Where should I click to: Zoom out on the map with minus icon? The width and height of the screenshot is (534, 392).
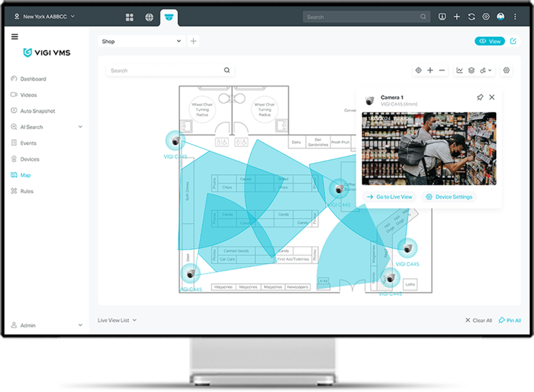point(442,70)
